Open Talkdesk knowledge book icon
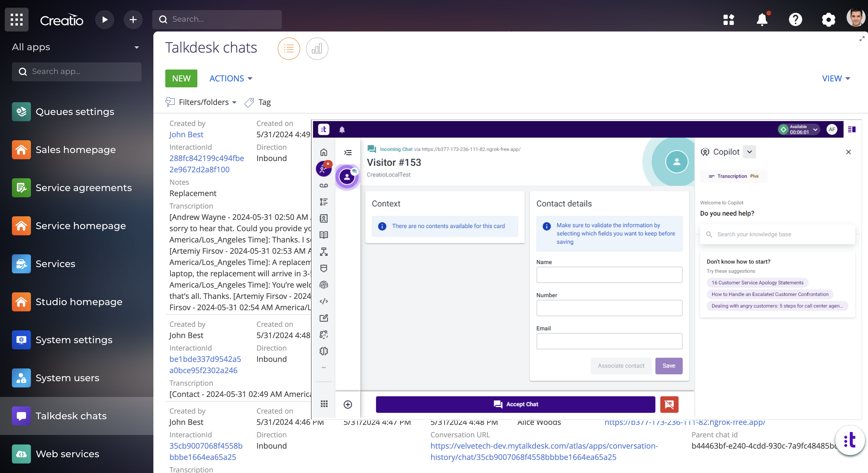Screen dimensions: 868x473 [323, 235]
